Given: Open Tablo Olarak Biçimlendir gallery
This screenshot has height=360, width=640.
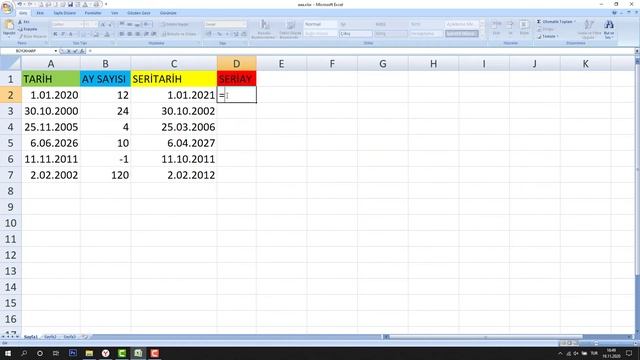Looking at the screenshot, I should [x=290, y=29].
